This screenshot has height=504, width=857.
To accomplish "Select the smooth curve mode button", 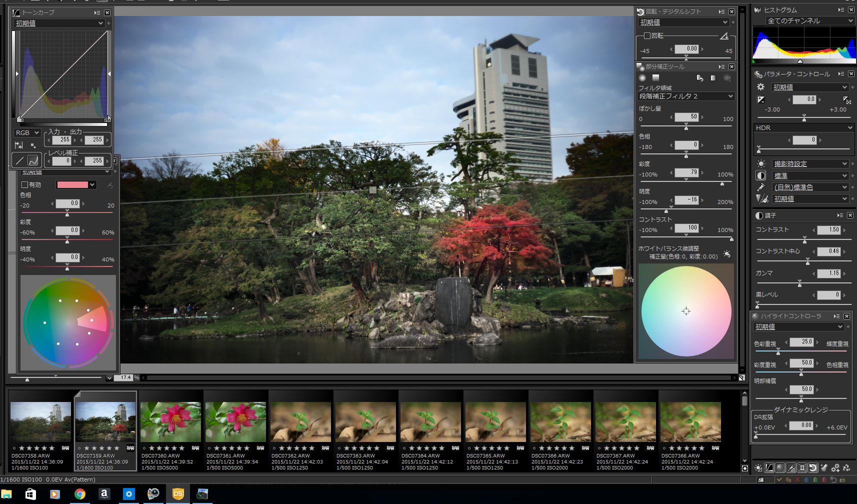I will pos(33,160).
